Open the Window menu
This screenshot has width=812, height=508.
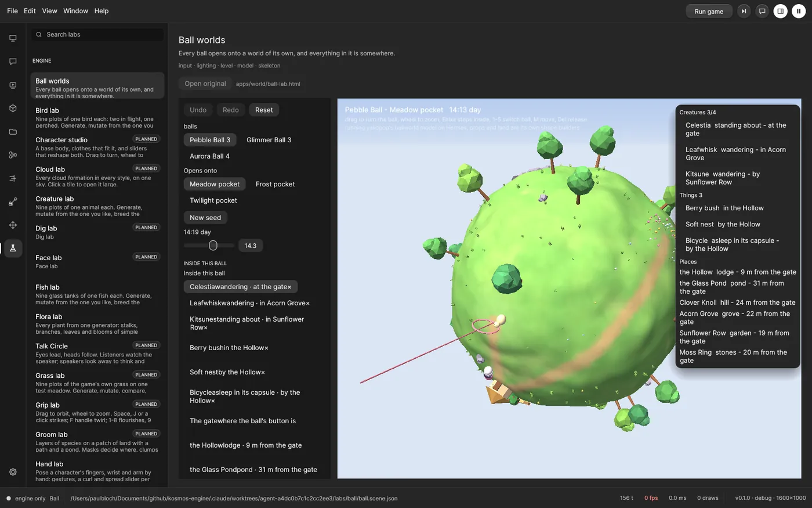75,11
